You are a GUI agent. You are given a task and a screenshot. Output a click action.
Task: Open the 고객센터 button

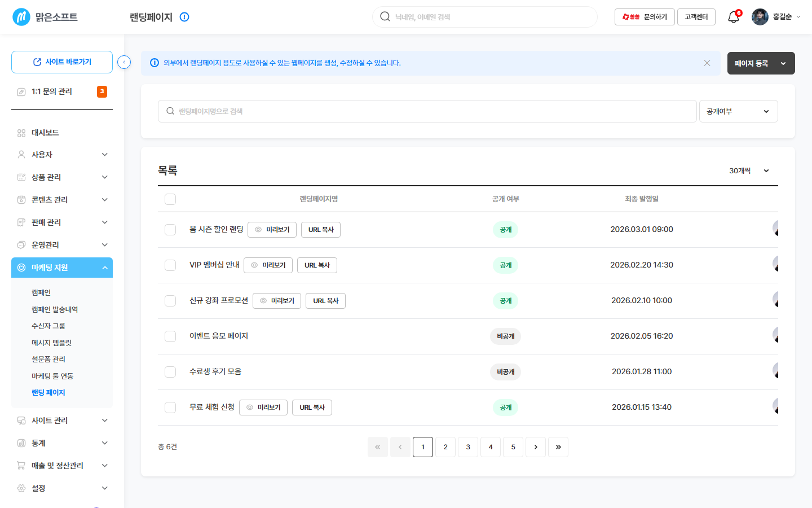point(696,17)
